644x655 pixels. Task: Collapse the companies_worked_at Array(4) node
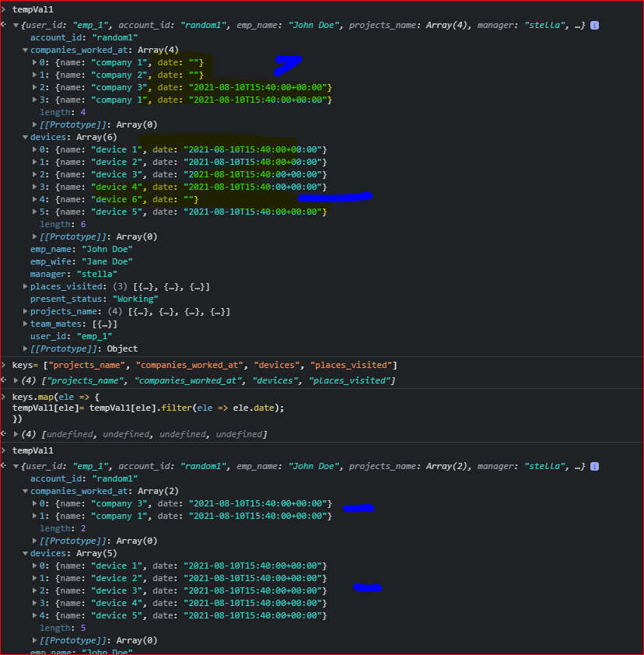pyautogui.click(x=24, y=49)
